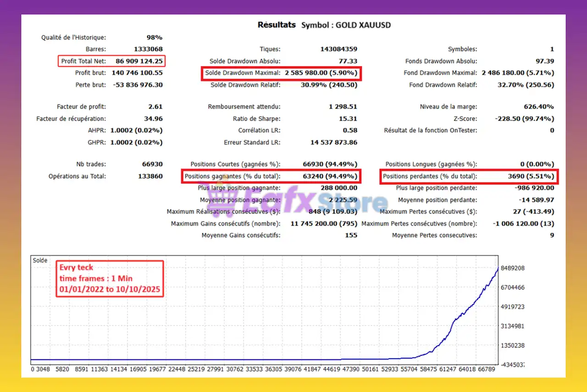Click the Positions perdantes highlighted row
Viewport: 587px width, 392px height.
469,177
